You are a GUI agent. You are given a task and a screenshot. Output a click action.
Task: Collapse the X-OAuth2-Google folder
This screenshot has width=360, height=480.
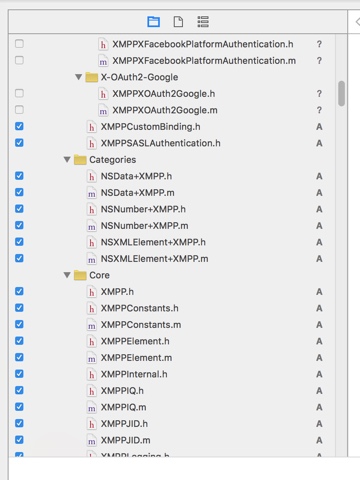[x=78, y=77]
